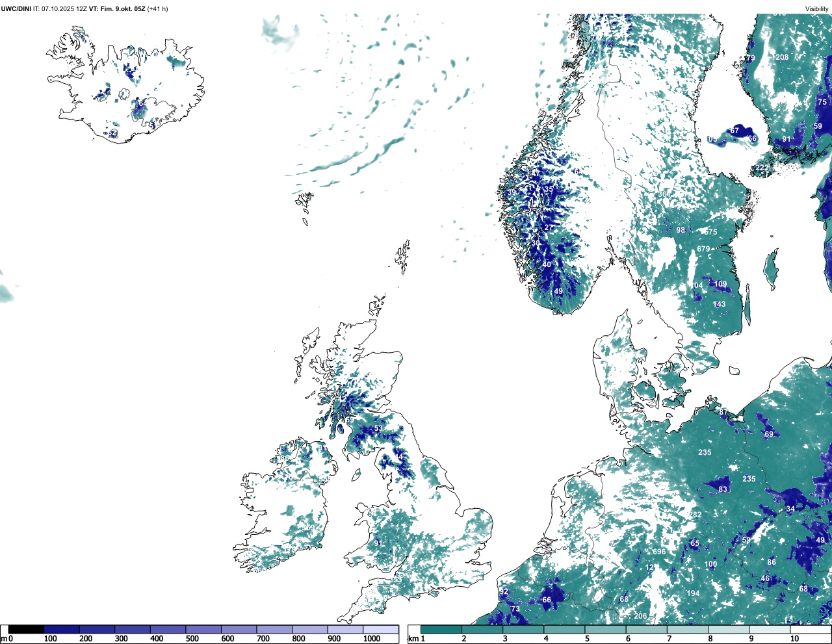Click the '194' value in southern Germany
The height and width of the screenshot is (644, 832).
[694, 593]
